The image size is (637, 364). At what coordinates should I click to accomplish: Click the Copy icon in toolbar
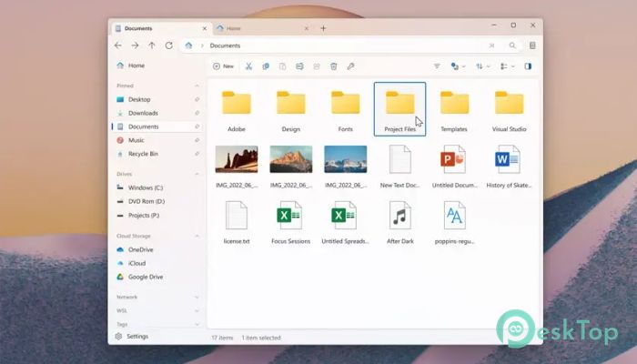(266, 66)
